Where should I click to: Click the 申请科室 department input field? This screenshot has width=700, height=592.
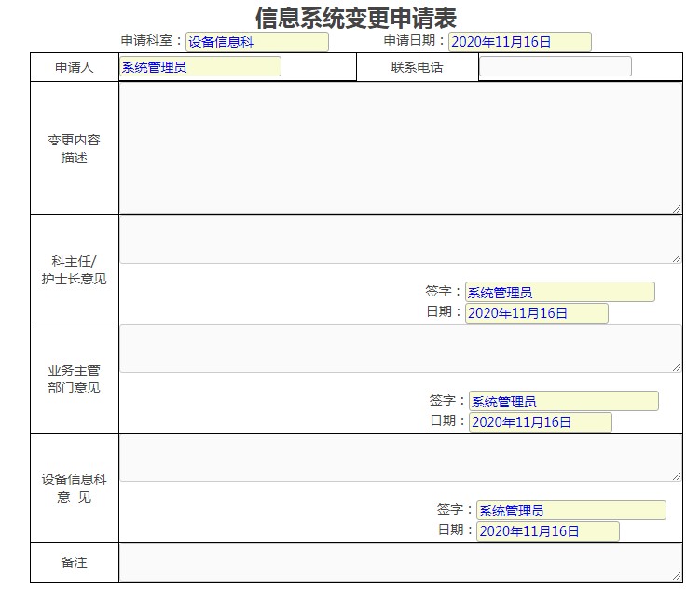click(x=256, y=42)
